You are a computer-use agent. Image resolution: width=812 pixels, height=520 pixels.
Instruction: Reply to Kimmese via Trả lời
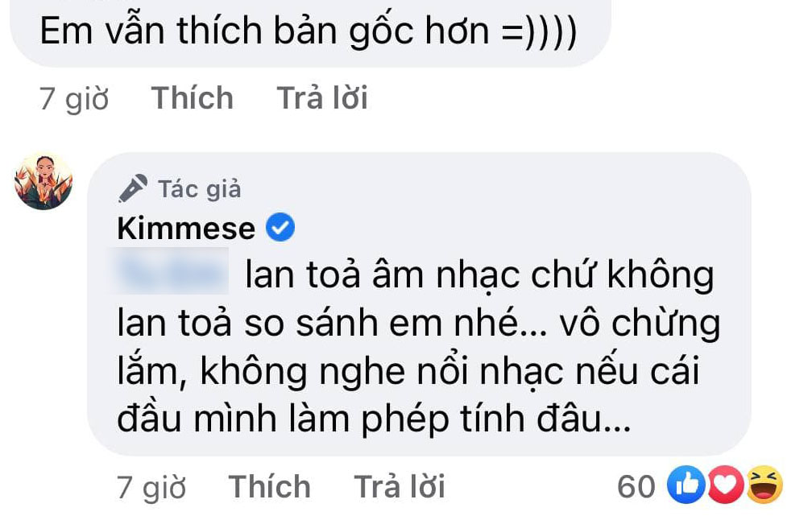click(x=400, y=487)
